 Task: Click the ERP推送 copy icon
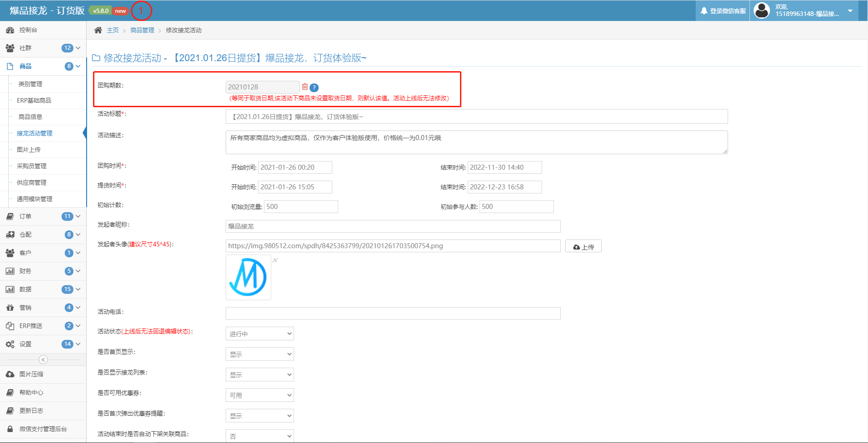[x=10, y=326]
